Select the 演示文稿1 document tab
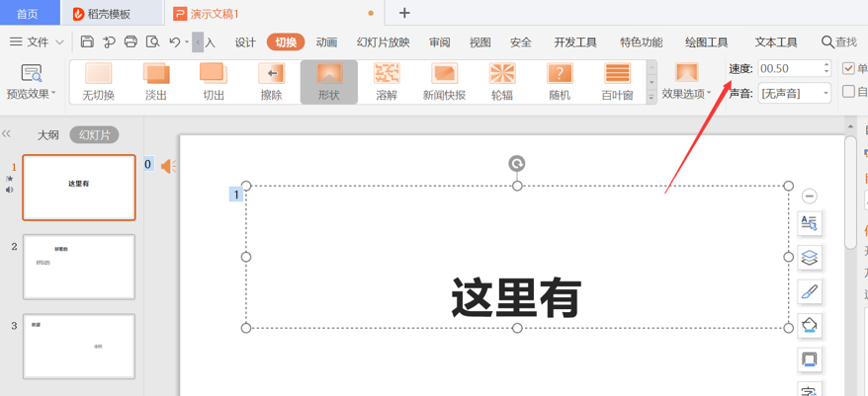Viewport: 868px width, 396px height. tap(275, 13)
